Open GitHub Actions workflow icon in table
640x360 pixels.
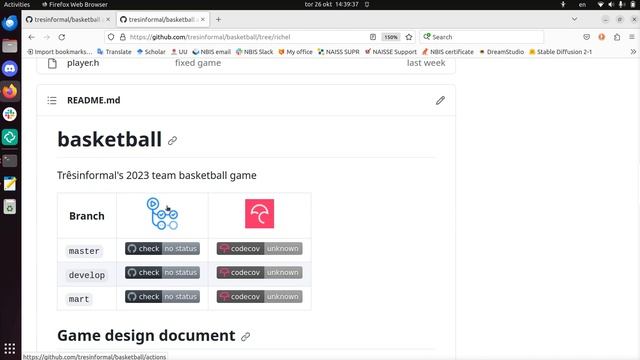click(x=162, y=214)
